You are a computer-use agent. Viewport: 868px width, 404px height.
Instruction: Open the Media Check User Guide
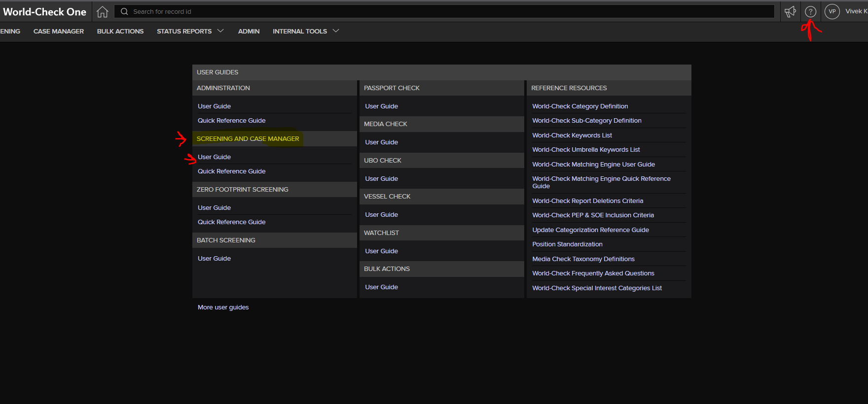(x=381, y=142)
